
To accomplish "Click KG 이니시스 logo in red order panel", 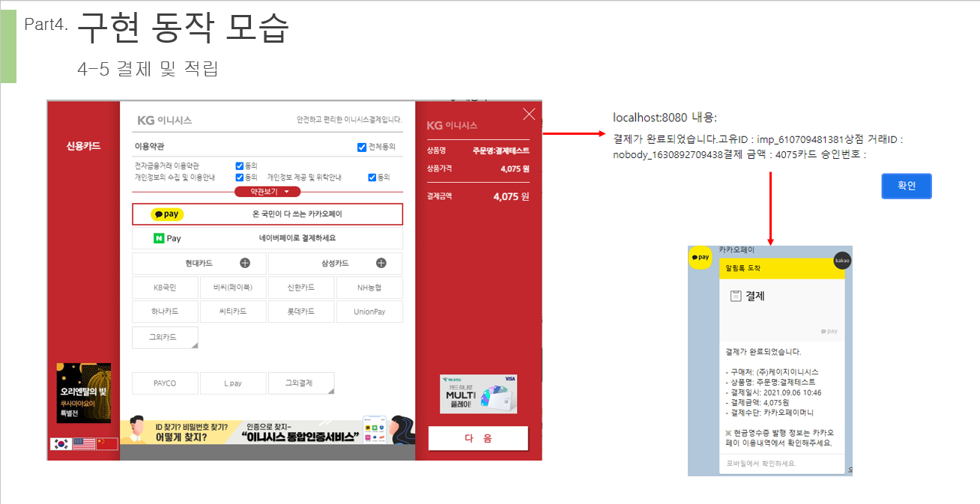I will (x=452, y=125).
